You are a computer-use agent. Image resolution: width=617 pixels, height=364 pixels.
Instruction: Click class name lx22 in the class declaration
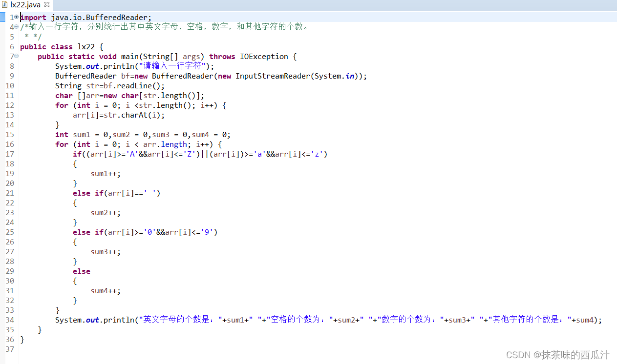click(x=86, y=47)
